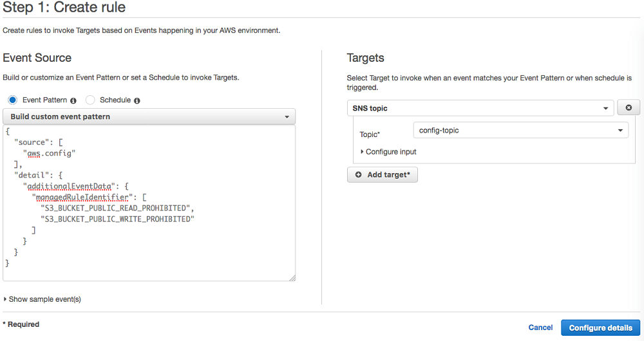Click S3_BUCKET_PUBLIC_WRITE_PROHIBITED line in editor

point(117,219)
